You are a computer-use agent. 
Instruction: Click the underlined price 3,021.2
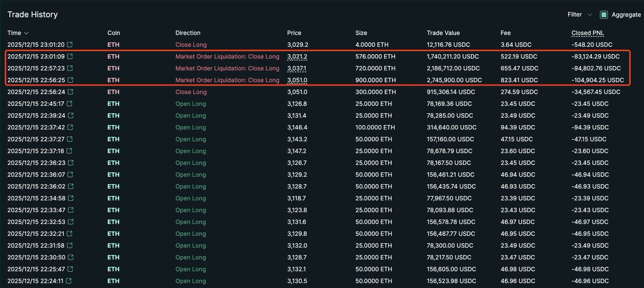click(297, 56)
